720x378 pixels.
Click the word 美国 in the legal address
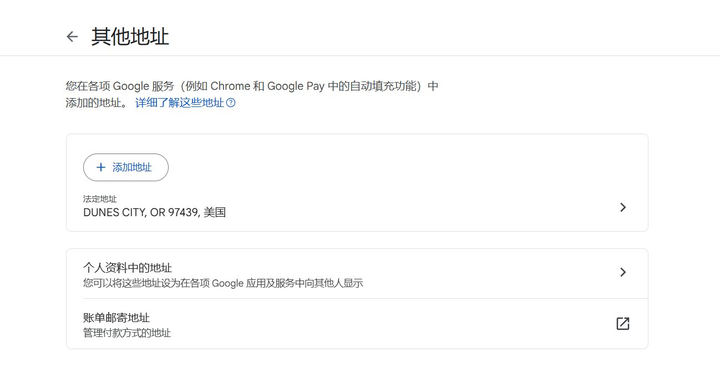214,212
